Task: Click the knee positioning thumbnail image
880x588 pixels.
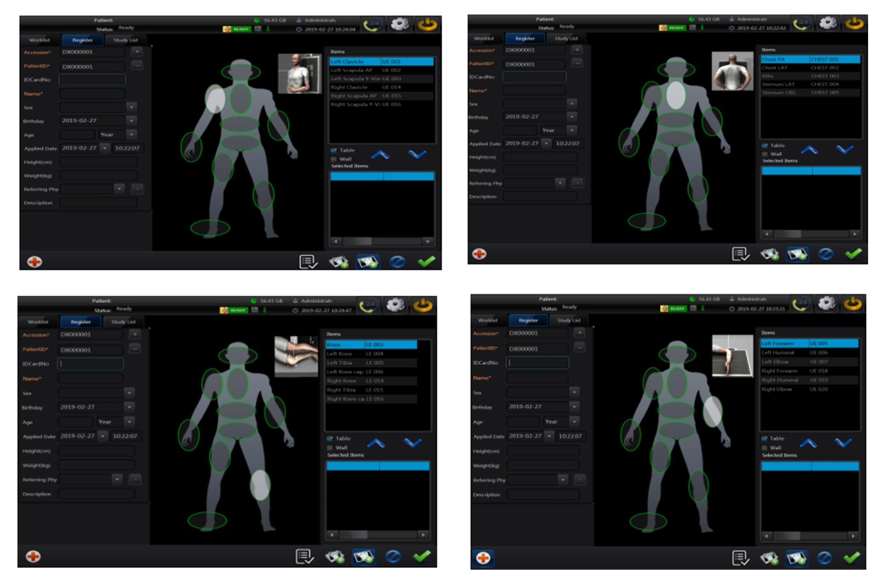Action: [296, 356]
